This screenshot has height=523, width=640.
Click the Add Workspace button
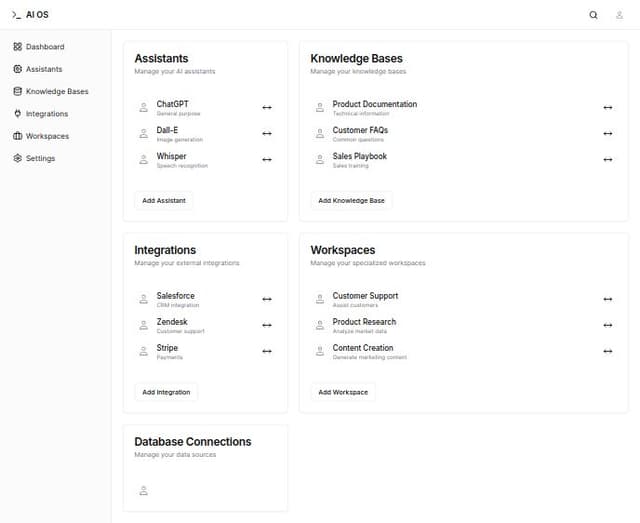coord(343,392)
